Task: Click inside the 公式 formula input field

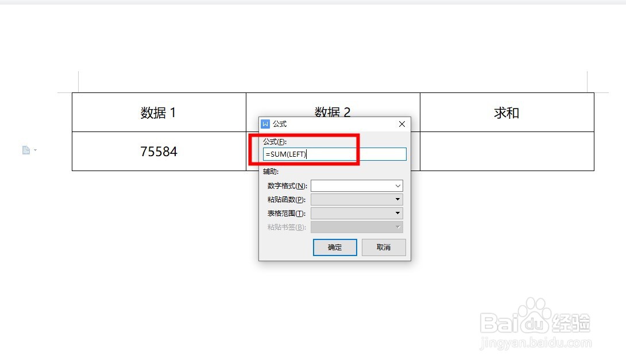Action: pyautogui.click(x=335, y=154)
